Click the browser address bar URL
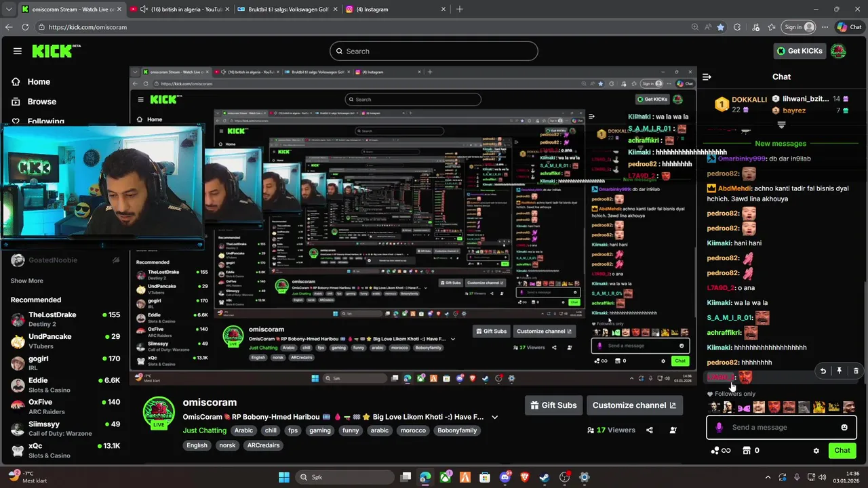 [87, 27]
